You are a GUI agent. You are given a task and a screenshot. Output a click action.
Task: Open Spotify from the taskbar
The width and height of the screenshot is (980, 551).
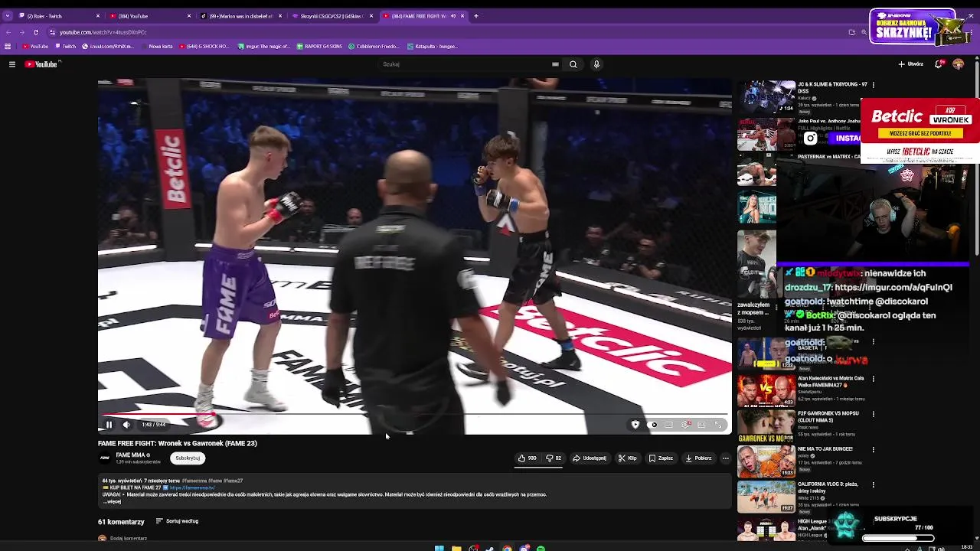pos(541,548)
